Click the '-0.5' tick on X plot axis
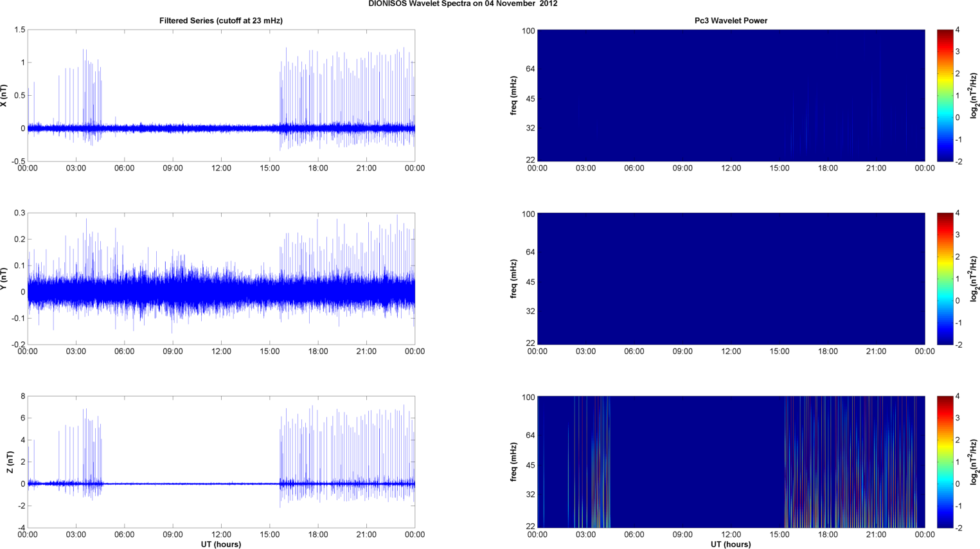 pyautogui.click(x=18, y=161)
